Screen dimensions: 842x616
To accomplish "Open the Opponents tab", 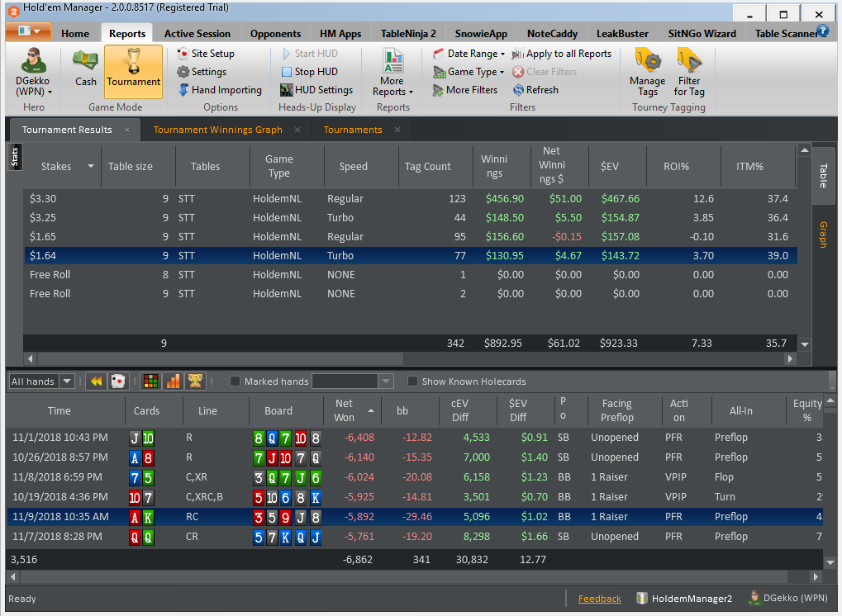I will pyautogui.click(x=275, y=33).
